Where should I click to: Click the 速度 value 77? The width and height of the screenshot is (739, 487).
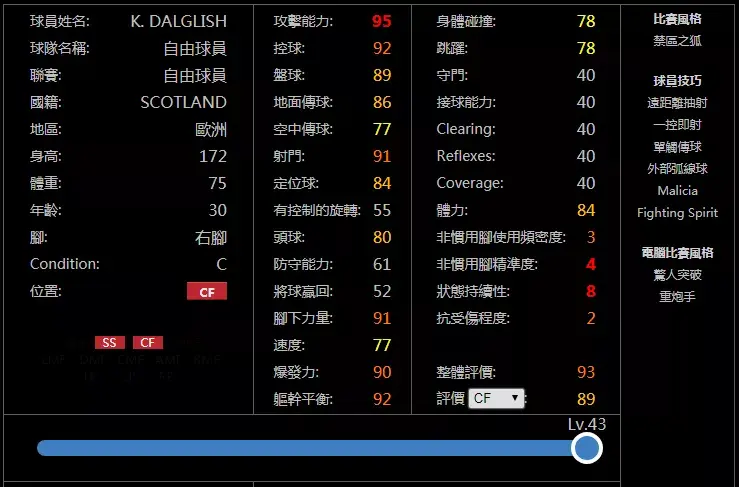[382, 345]
